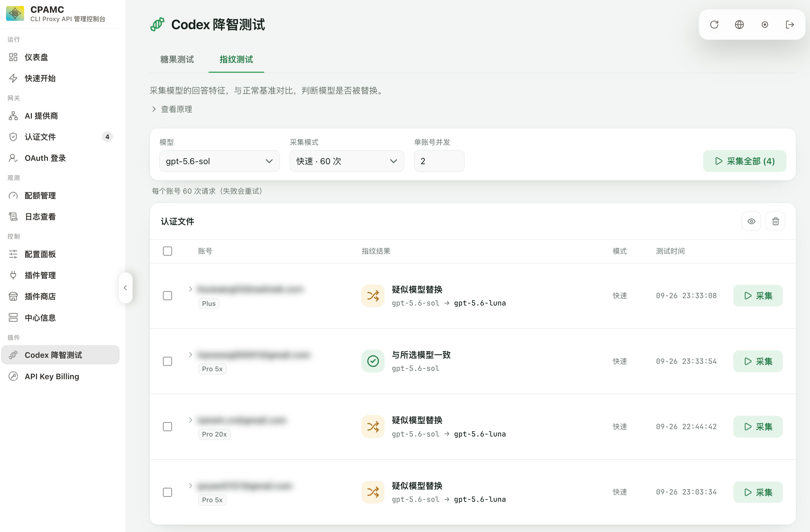The image size is (810, 532).
Task: Delete records with the trash icon
Action: pos(775,221)
